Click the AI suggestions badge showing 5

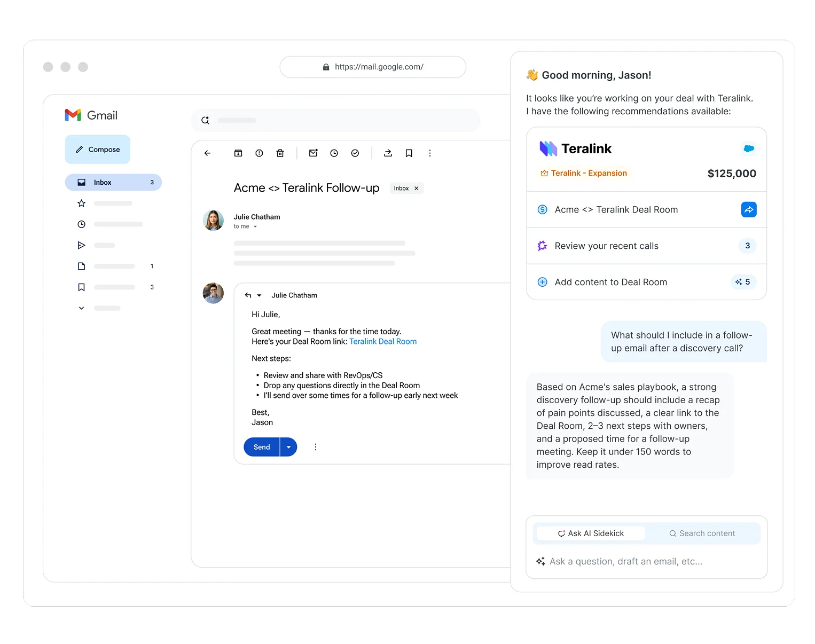click(x=743, y=282)
